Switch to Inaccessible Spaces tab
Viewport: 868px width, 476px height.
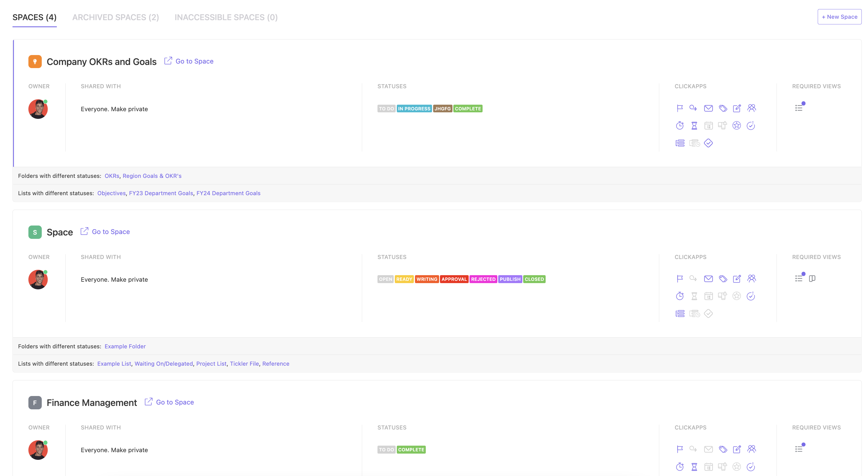click(226, 17)
